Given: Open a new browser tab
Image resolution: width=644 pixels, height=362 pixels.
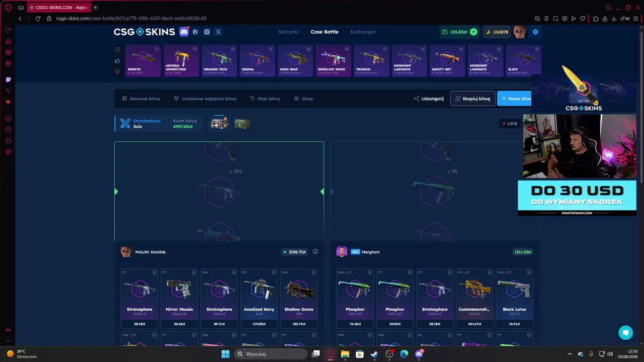Looking at the screenshot, I should click(x=95, y=8).
